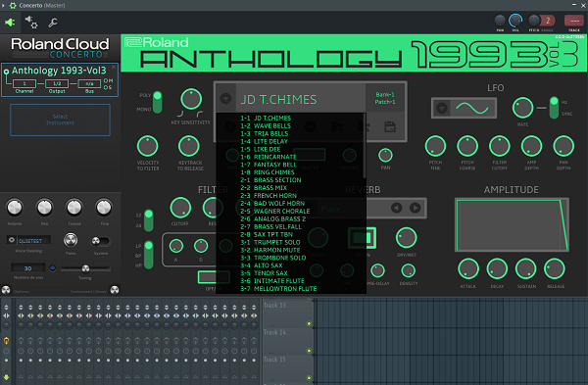Click the patch list scrollbar

[x=365, y=146]
